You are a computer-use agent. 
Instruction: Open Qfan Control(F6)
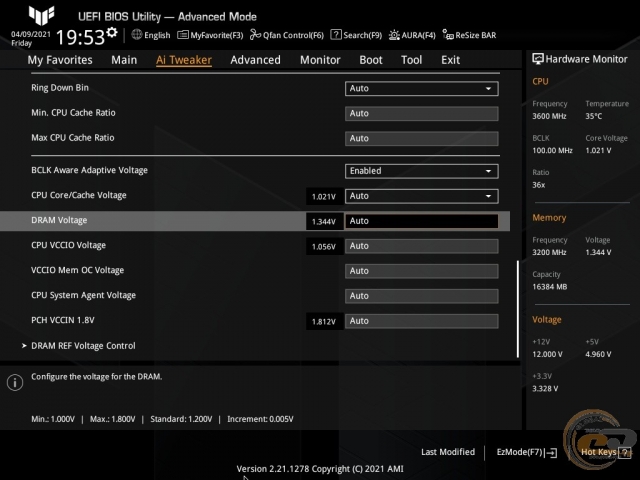click(287, 35)
